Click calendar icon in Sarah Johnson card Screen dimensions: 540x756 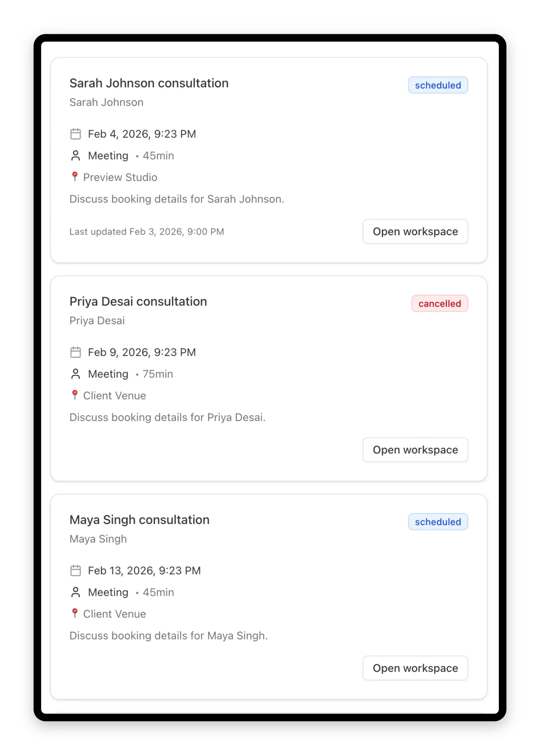(75, 134)
